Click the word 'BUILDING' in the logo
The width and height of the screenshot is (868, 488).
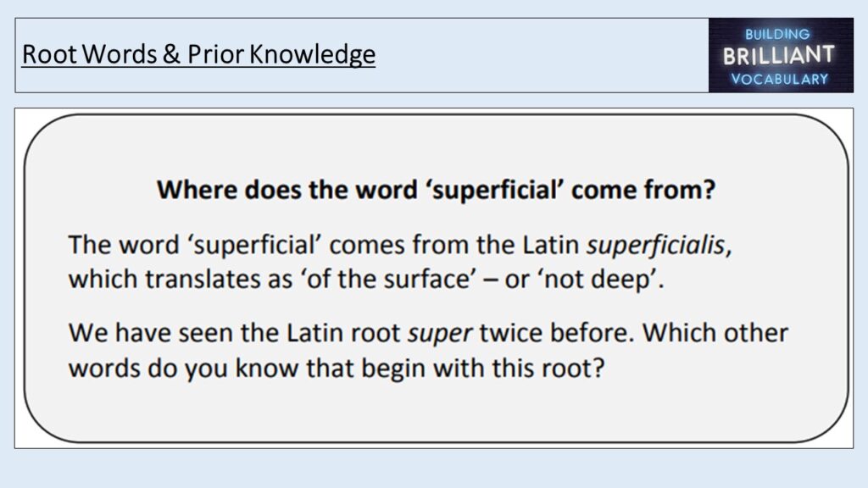[777, 34]
